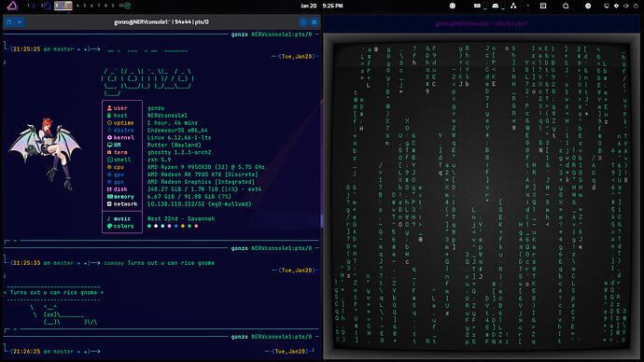Open the memory usage monitor indicator
The image size is (644, 362).
496,6
